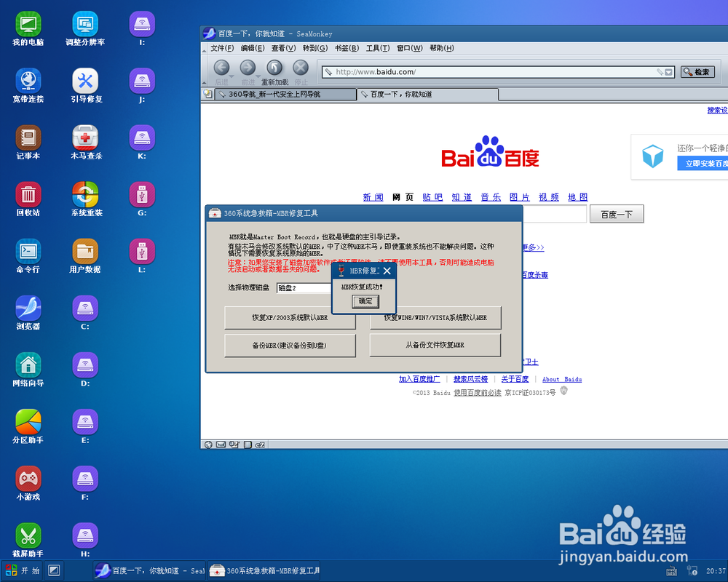
Task: Open the 文件(F) menu
Action: click(x=222, y=48)
